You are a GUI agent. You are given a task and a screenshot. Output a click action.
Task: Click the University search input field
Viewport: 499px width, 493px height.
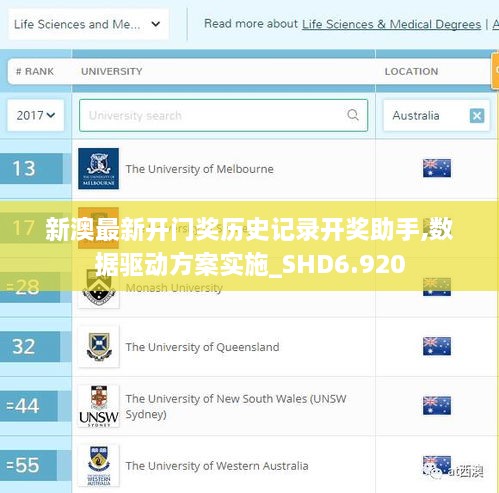[x=223, y=115]
